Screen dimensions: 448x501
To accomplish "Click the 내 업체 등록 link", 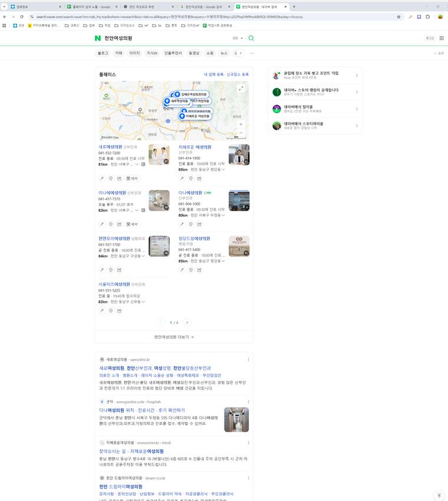I will pos(213,74).
